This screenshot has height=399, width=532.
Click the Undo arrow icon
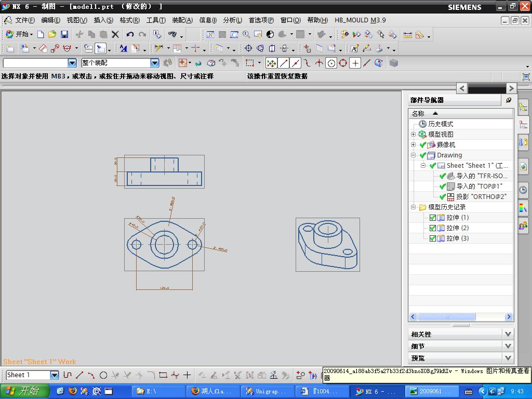[x=130, y=34]
